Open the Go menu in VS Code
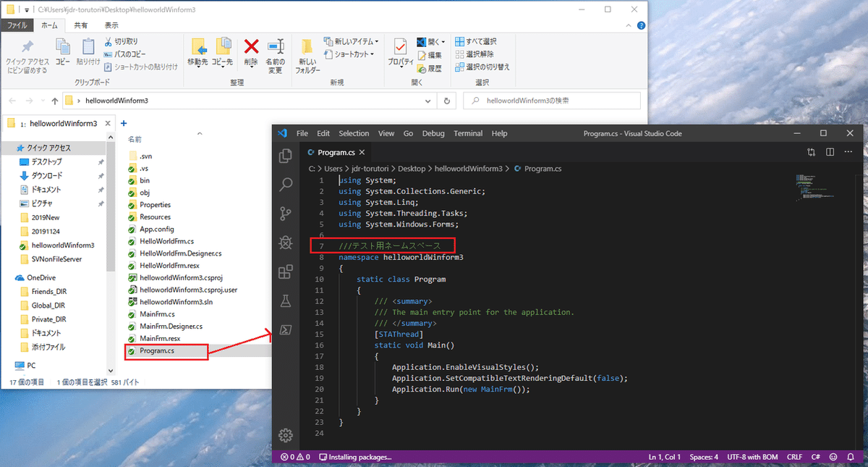 [x=408, y=133]
